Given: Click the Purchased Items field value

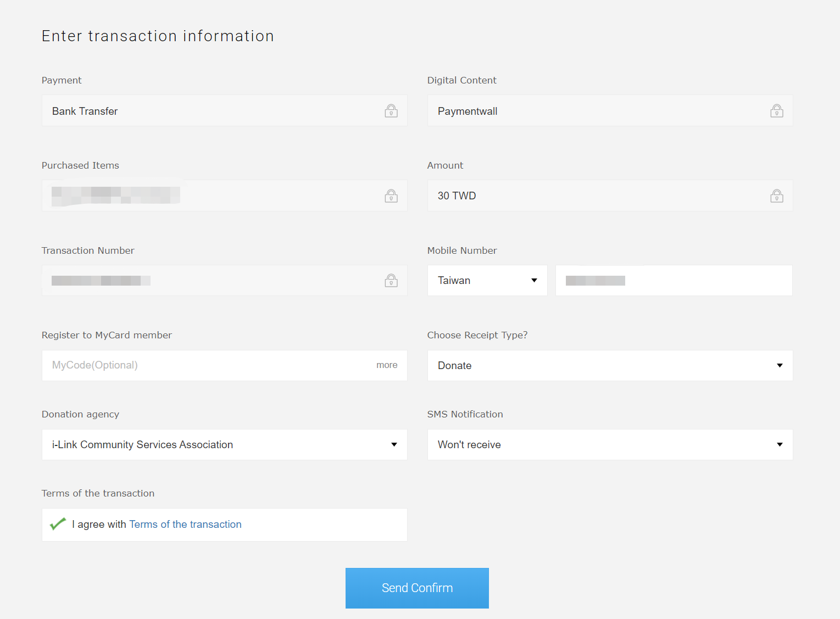Looking at the screenshot, I should [x=115, y=196].
